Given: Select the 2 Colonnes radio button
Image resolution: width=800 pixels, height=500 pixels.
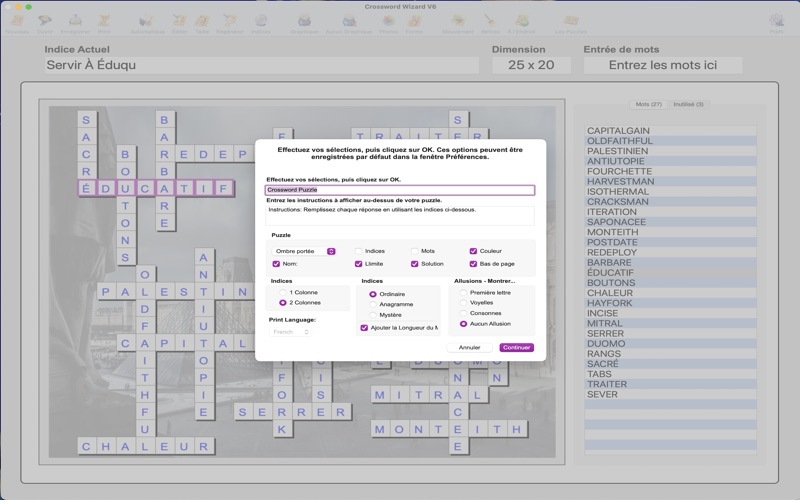Looking at the screenshot, I should (283, 303).
